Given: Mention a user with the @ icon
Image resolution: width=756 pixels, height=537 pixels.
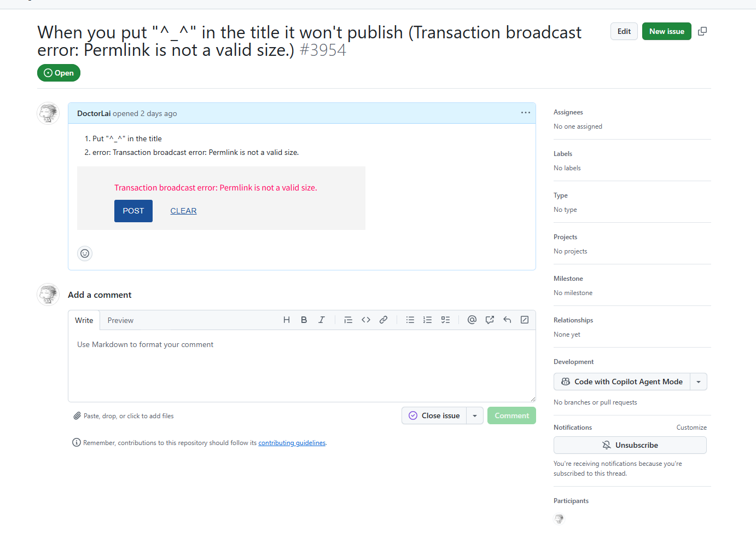Looking at the screenshot, I should 472,320.
